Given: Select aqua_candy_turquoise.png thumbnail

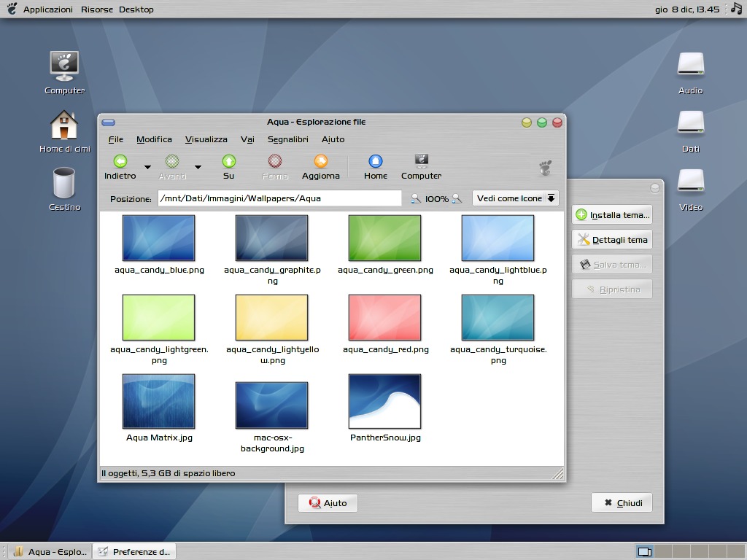Looking at the screenshot, I should 498,317.
